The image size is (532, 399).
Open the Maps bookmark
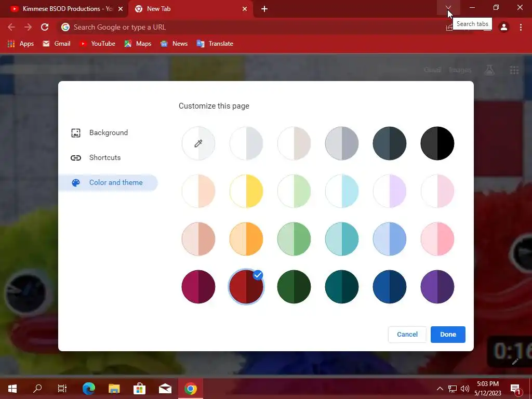(x=138, y=44)
